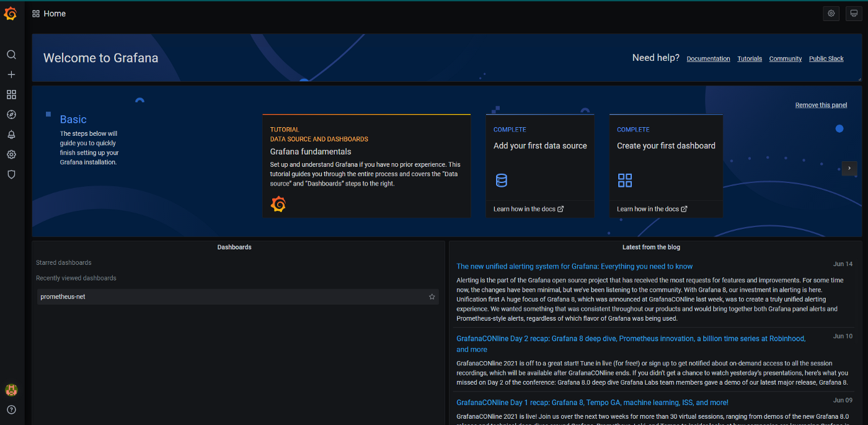Open the Documentation link

(x=708, y=58)
